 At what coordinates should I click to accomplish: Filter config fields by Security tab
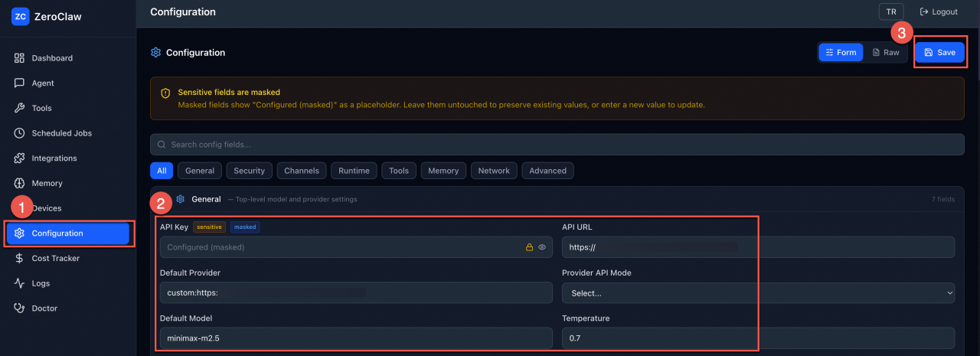(250, 171)
